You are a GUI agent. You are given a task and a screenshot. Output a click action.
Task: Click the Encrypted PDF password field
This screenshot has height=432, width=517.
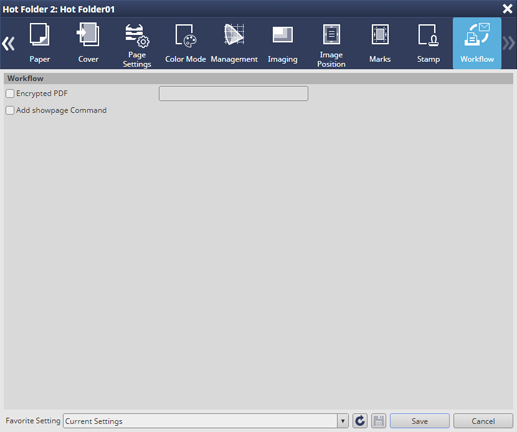click(x=234, y=93)
